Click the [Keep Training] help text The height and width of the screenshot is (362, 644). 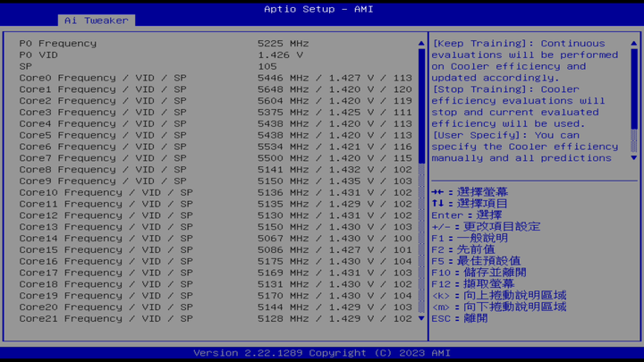[525, 61]
